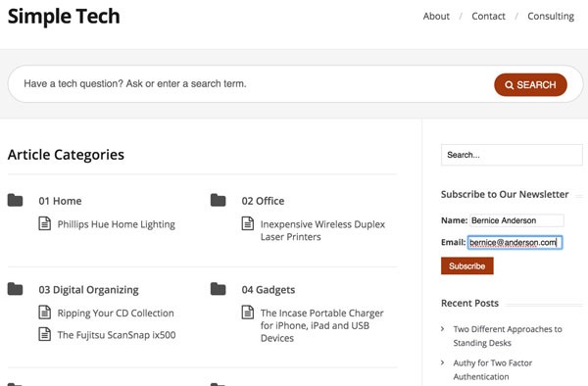Open the 02 Office category

[263, 201]
